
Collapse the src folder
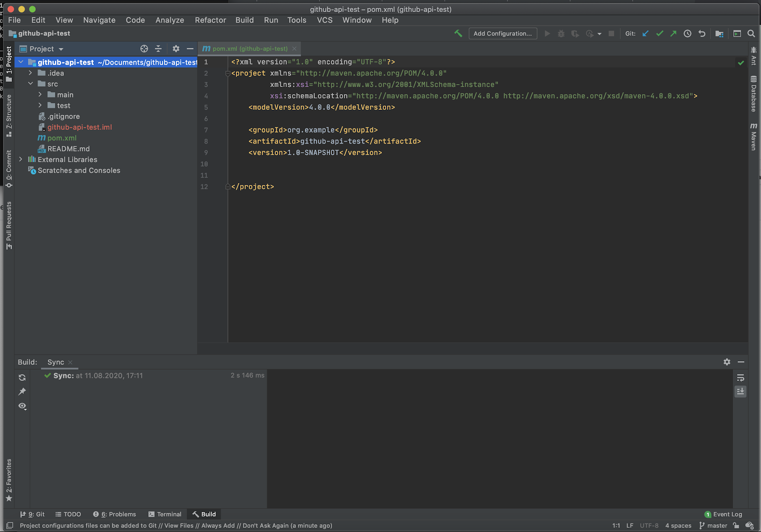(x=30, y=84)
